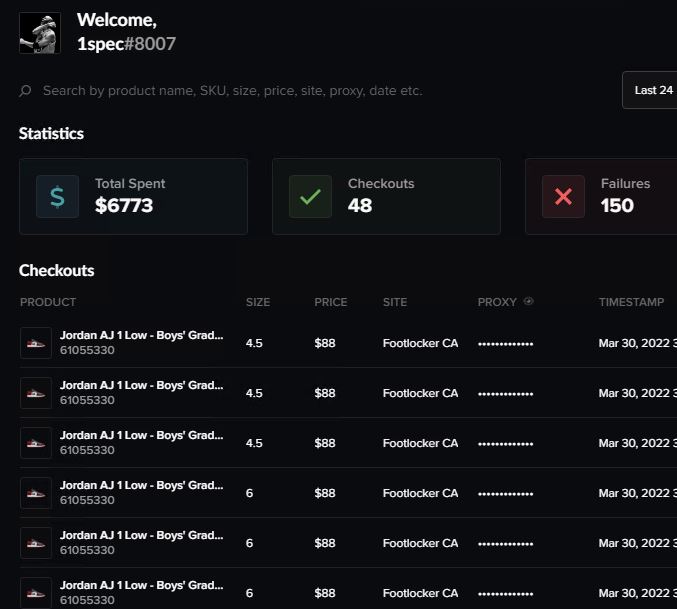
Task: Focus the product search input field
Action: pos(233,91)
